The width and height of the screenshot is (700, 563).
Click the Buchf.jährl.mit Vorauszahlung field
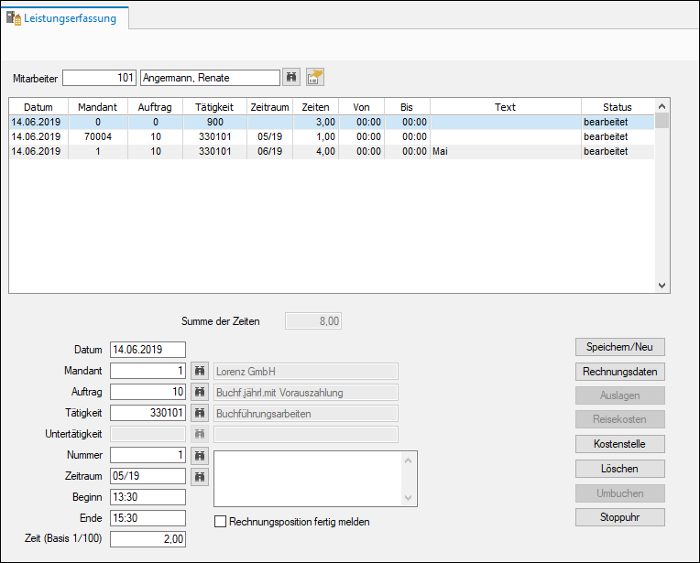[x=306, y=392]
